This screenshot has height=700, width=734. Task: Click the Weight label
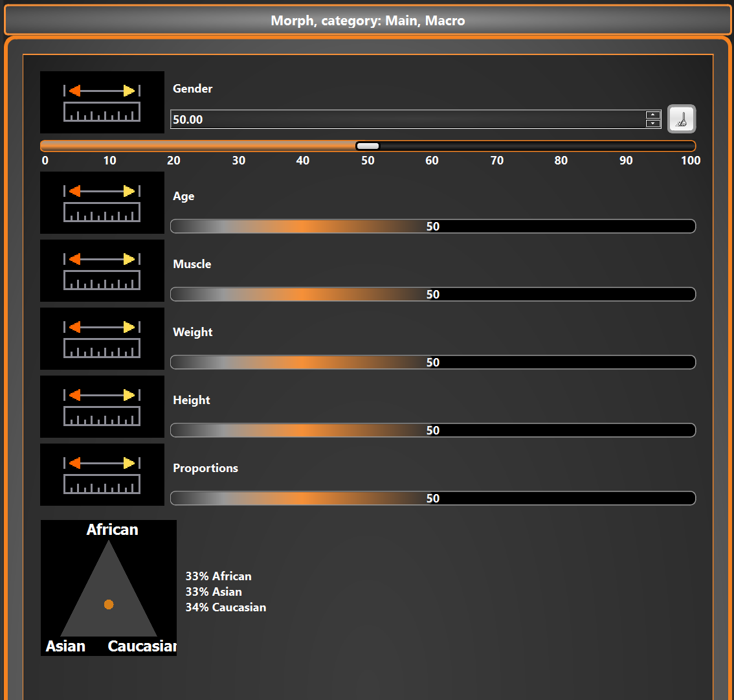[192, 332]
